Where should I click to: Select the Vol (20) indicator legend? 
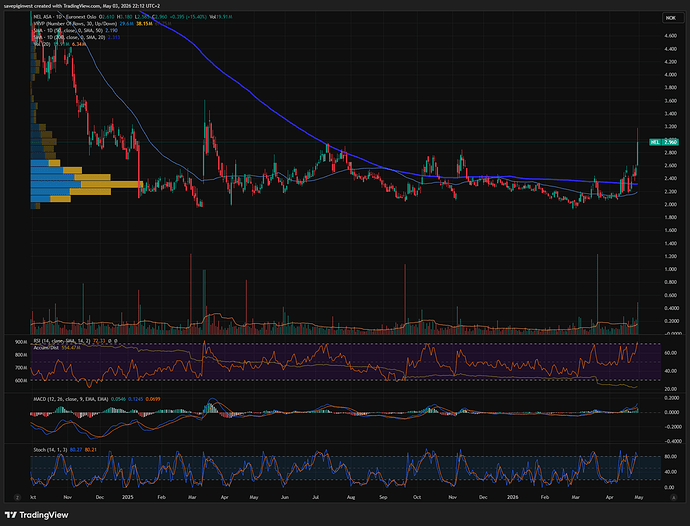point(59,44)
